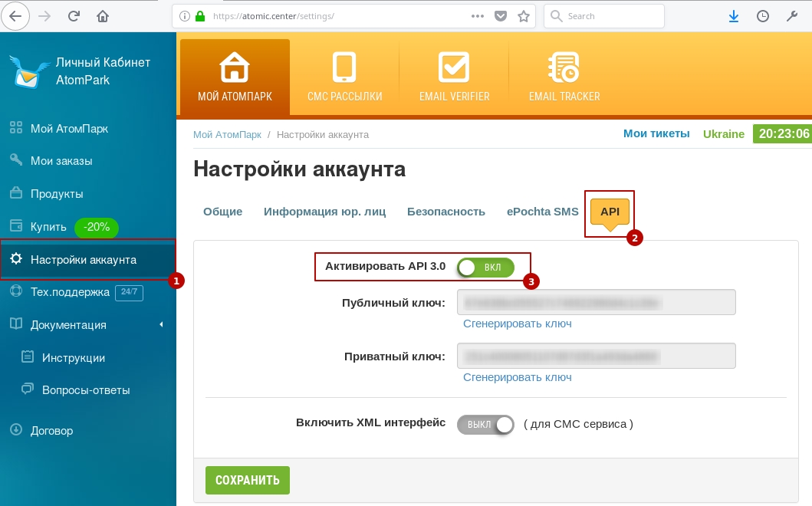Click the lifebuoy icon beside Тех.поддержка
Image resolution: width=812 pixels, height=506 pixels.
pyautogui.click(x=16, y=291)
